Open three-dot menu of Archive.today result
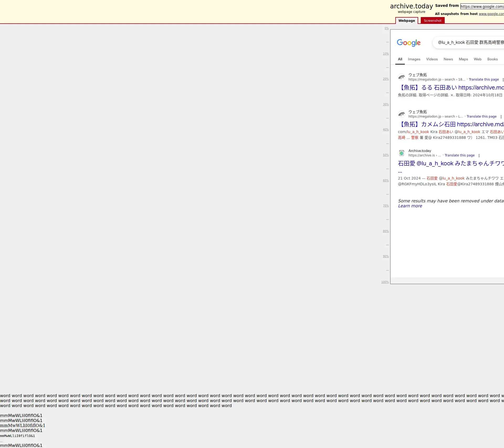Screen dimensions: 504x448 click(x=479, y=156)
